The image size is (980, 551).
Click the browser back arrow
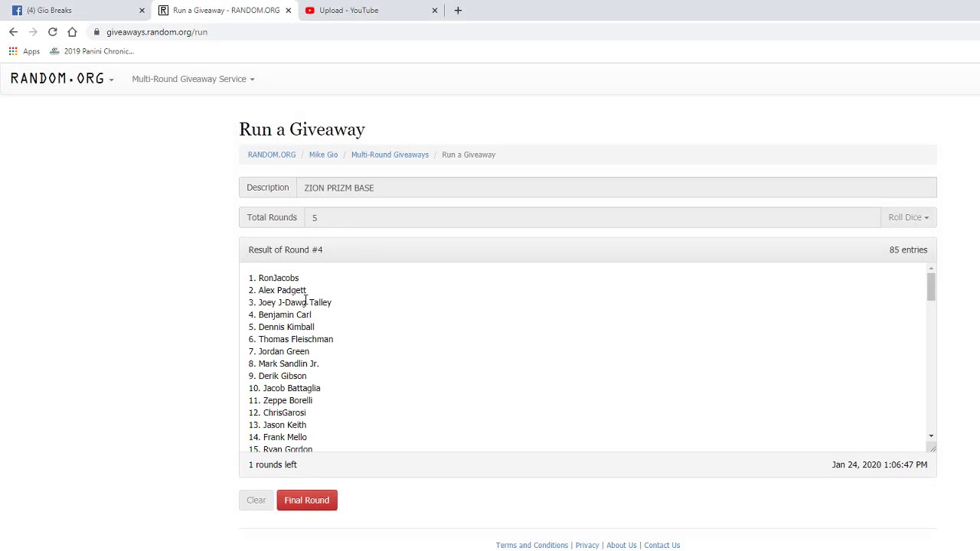point(13,32)
